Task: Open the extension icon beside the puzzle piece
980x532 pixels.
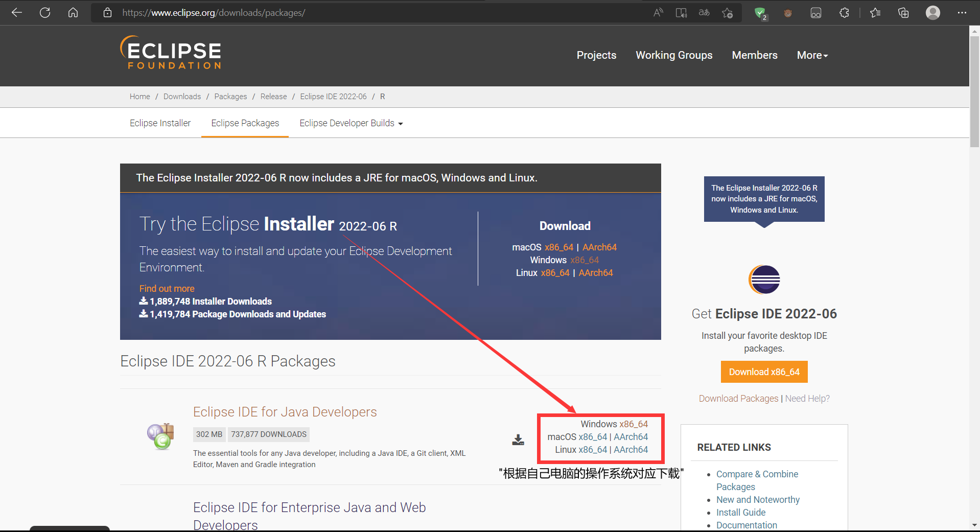Action: point(816,13)
